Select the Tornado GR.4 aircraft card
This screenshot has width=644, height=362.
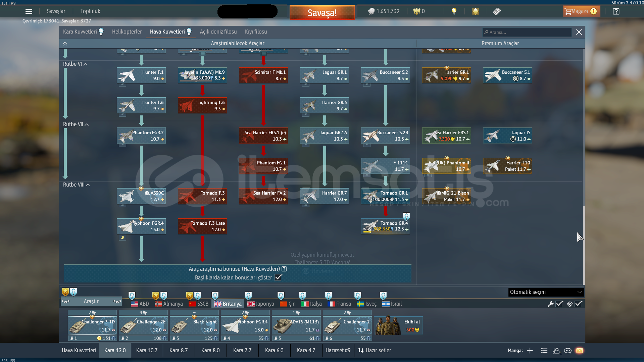(x=386, y=226)
